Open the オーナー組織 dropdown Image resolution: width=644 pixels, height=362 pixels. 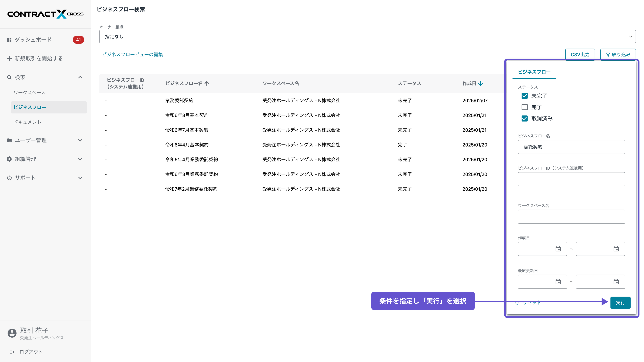coord(367,37)
